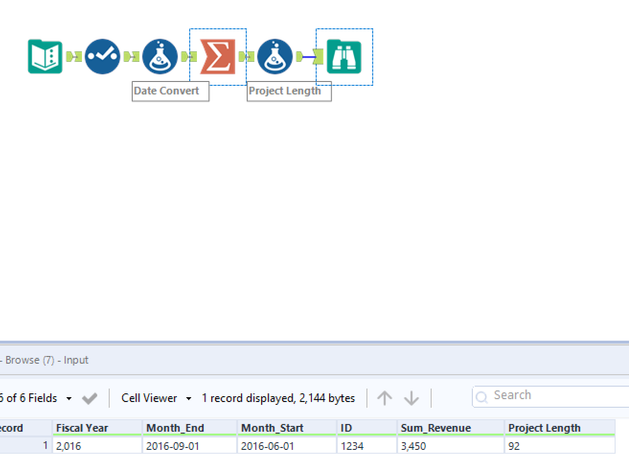The width and height of the screenshot is (629, 460).
Task: Click the Project Length column header
Action: [560, 428]
